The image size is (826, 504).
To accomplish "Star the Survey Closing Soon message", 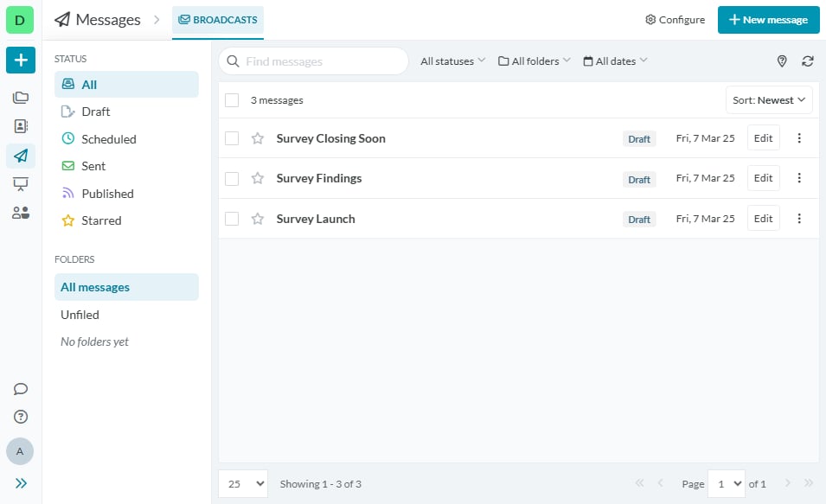I will coord(257,138).
